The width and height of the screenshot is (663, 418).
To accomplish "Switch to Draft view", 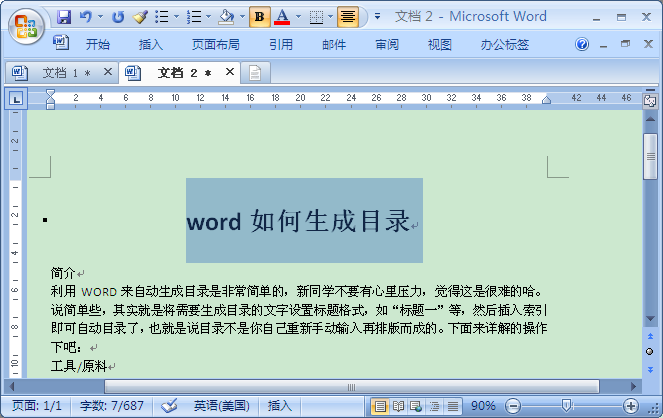I will click(452, 407).
